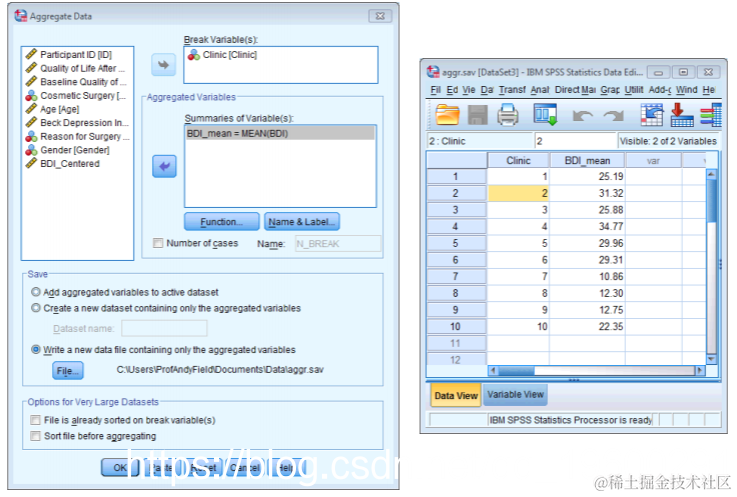The image size is (737, 497).
Task: Click right arrow of horizontal scrollbar
Action: click(x=700, y=371)
